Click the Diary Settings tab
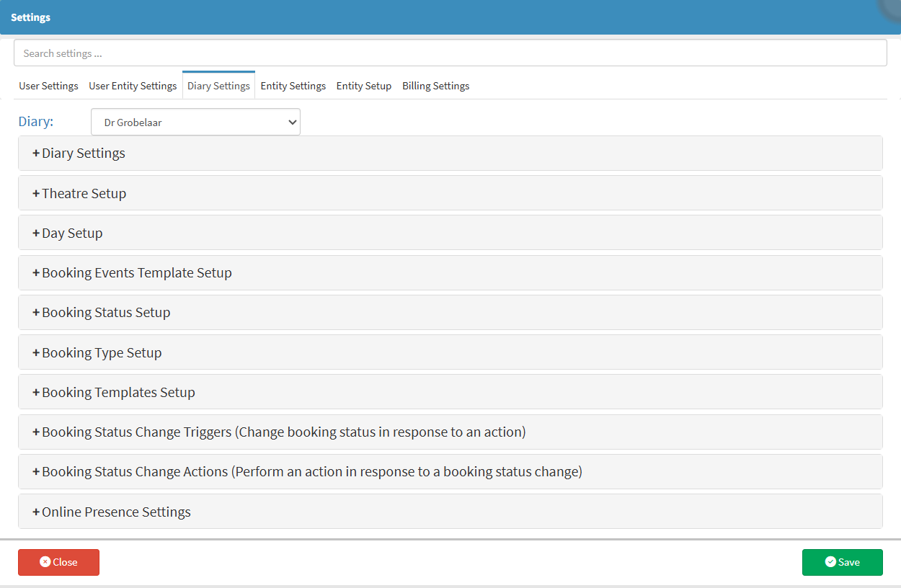The height and width of the screenshot is (588, 901). (x=218, y=86)
